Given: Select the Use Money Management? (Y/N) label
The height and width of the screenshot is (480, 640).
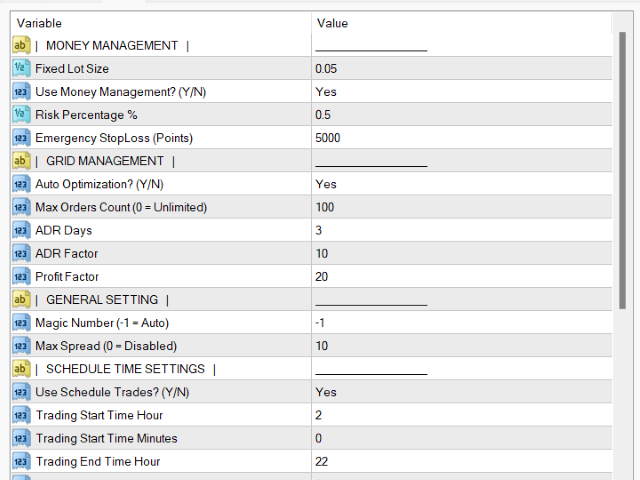Looking at the screenshot, I should click(120, 92).
